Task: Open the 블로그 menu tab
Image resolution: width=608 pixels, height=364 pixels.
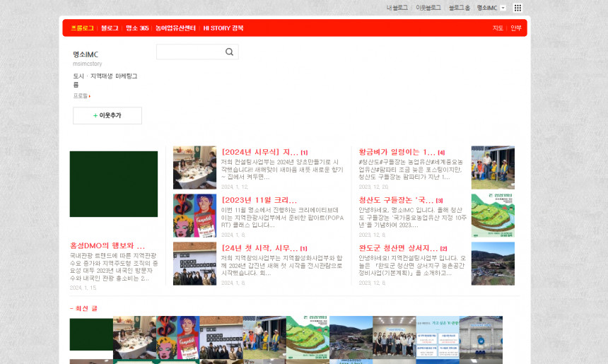Action: pos(110,28)
